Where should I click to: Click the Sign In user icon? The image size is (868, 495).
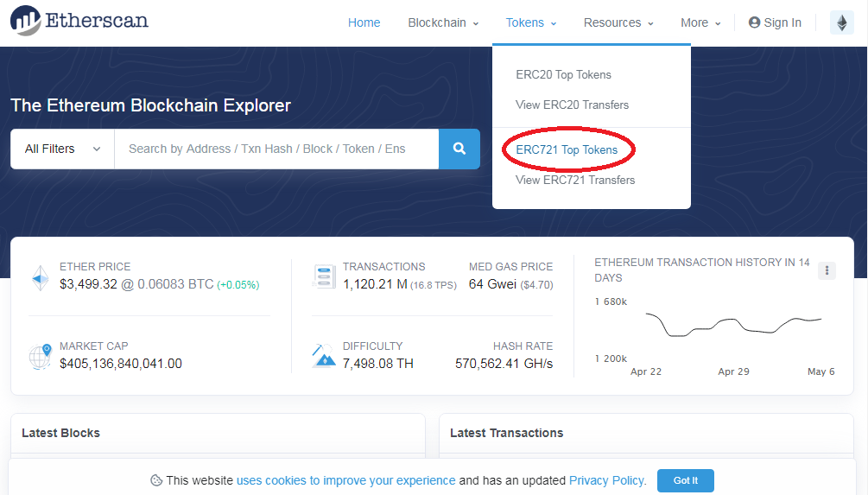(754, 22)
